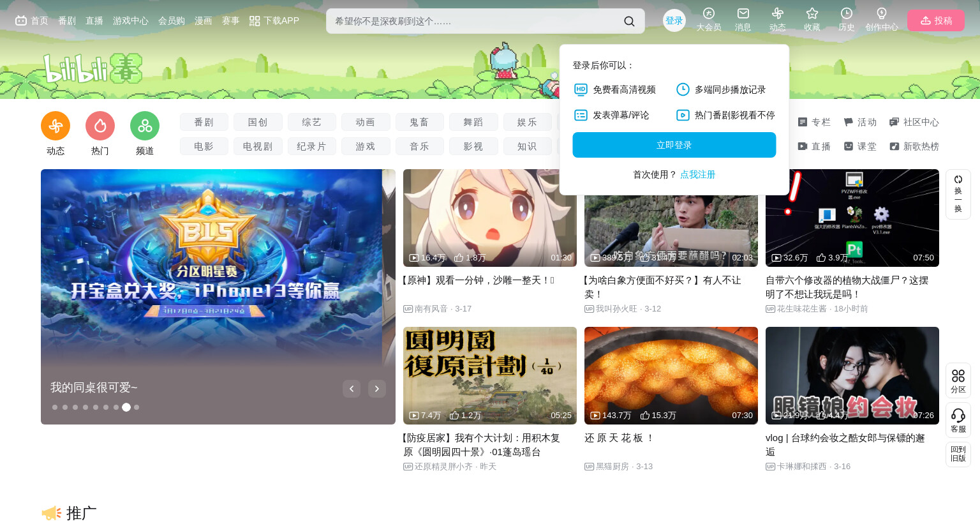Select the 游戏 category tag

pos(366,146)
